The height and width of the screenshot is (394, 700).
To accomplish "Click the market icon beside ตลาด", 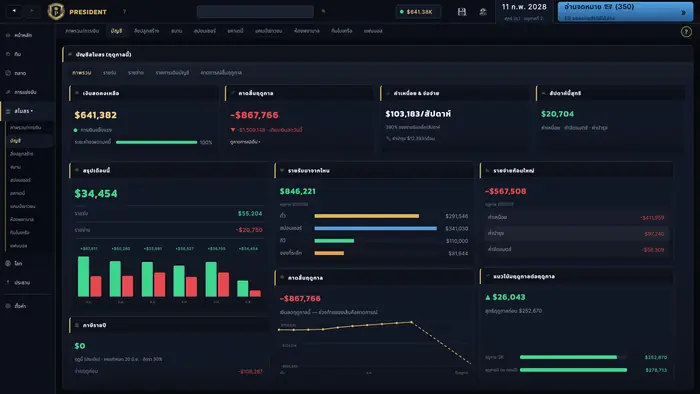I will (8, 73).
